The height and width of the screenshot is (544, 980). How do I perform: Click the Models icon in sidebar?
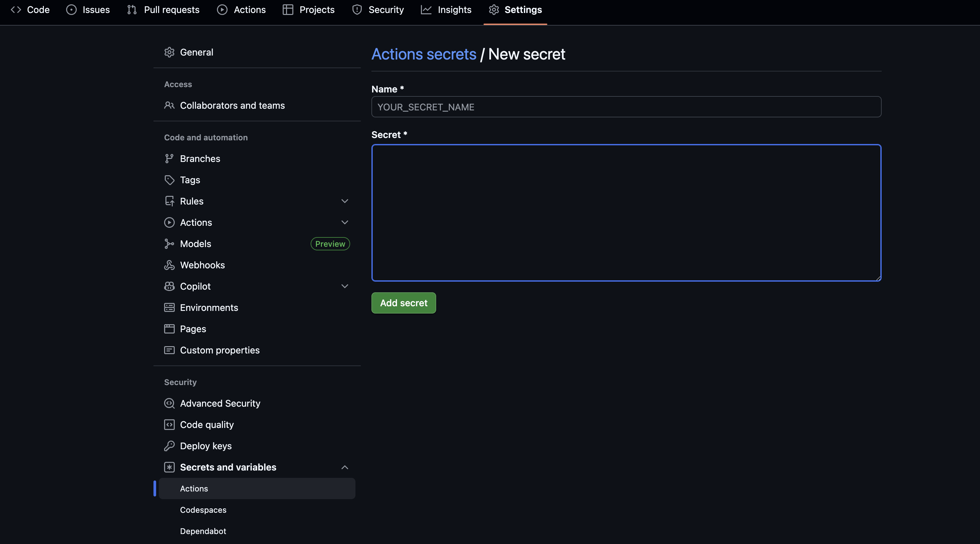click(169, 244)
